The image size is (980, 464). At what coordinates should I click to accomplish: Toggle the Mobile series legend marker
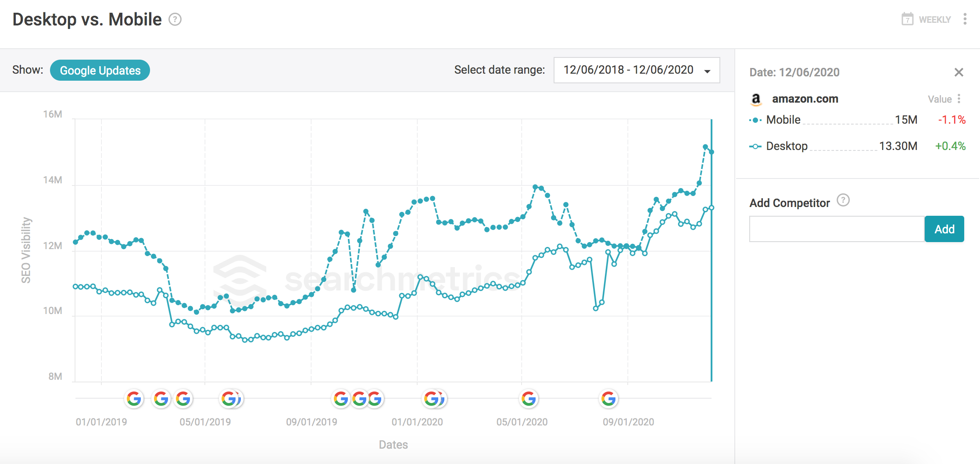755,120
